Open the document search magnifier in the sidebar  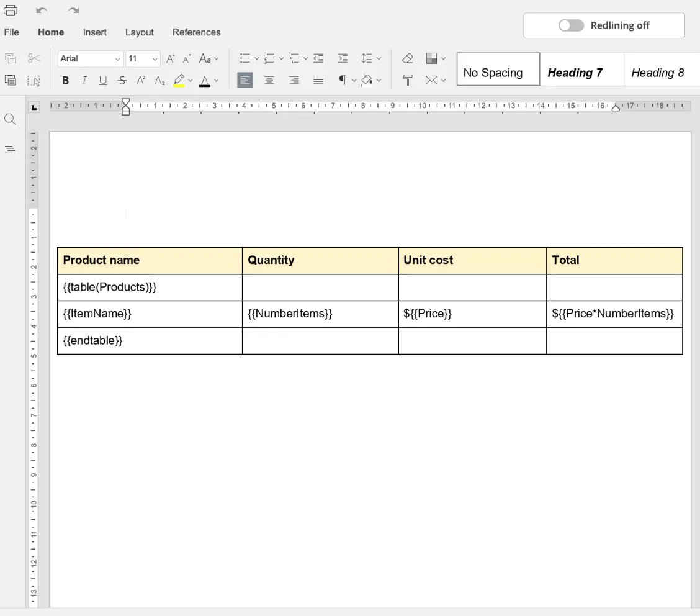(10, 119)
